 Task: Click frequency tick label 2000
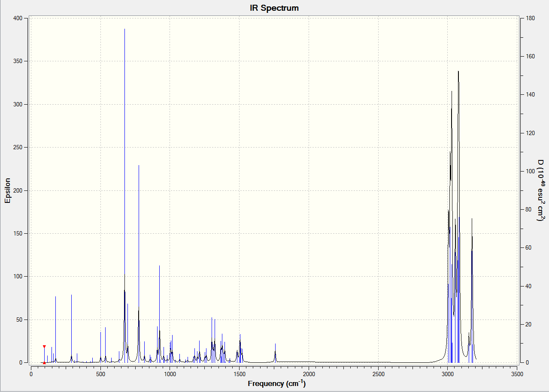point(309,374)
